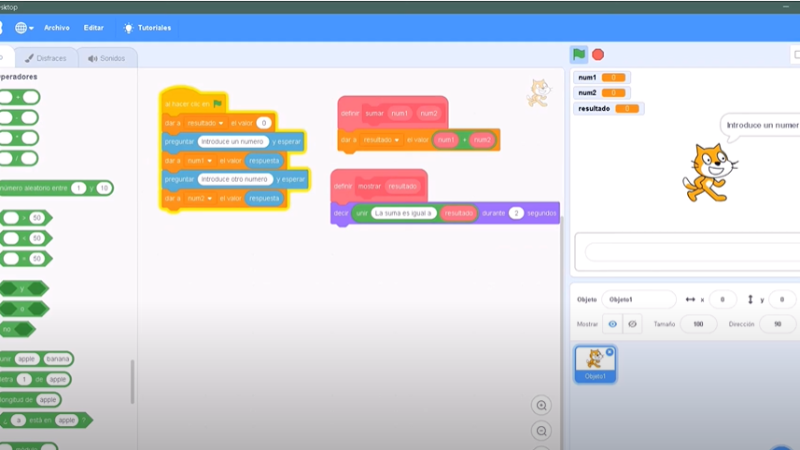Select the subtraction operator block
800x450 pixels.
click(19, 117)
